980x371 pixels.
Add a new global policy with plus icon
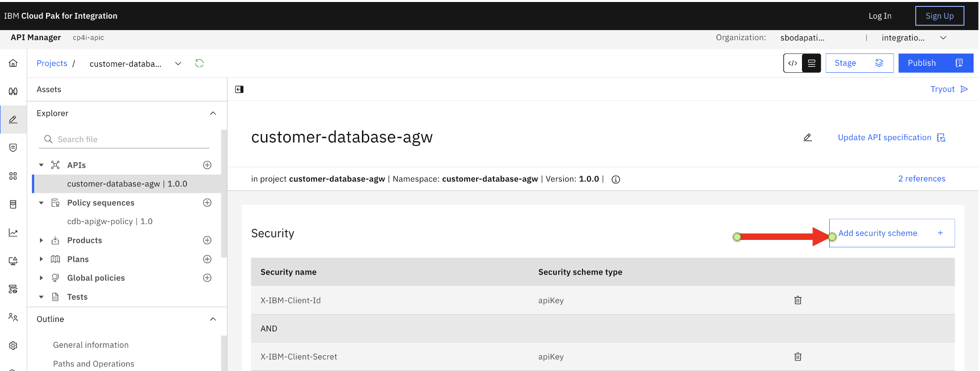point(207,278)
